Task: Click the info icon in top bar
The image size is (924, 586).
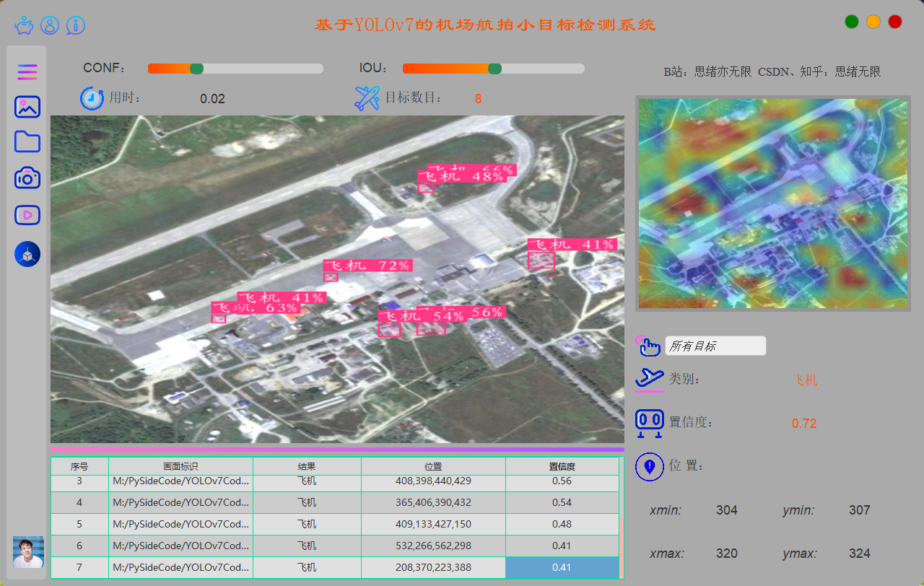Action: (x=76, y=26)
